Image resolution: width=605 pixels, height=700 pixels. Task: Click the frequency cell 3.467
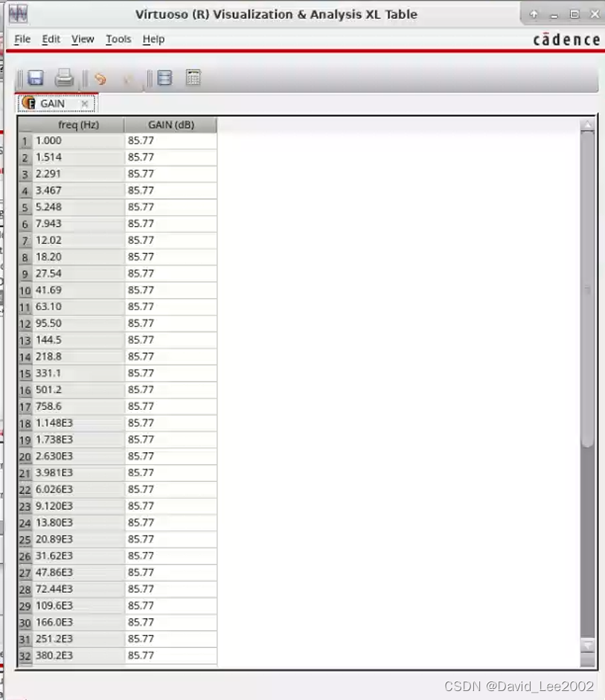coord(79,190)
